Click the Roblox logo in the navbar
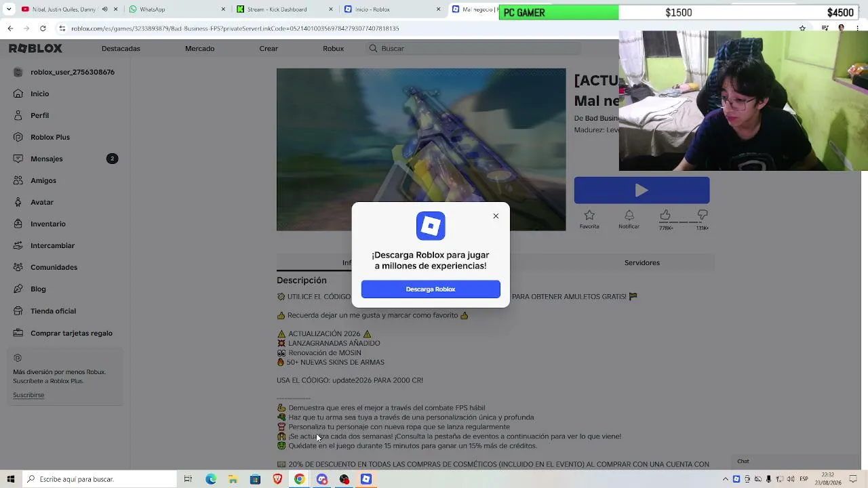 tap(35, 49)
